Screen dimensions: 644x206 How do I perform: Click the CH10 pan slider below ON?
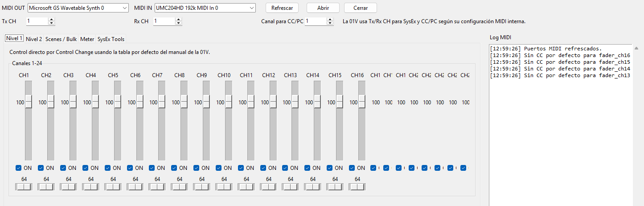click(224, 187)
